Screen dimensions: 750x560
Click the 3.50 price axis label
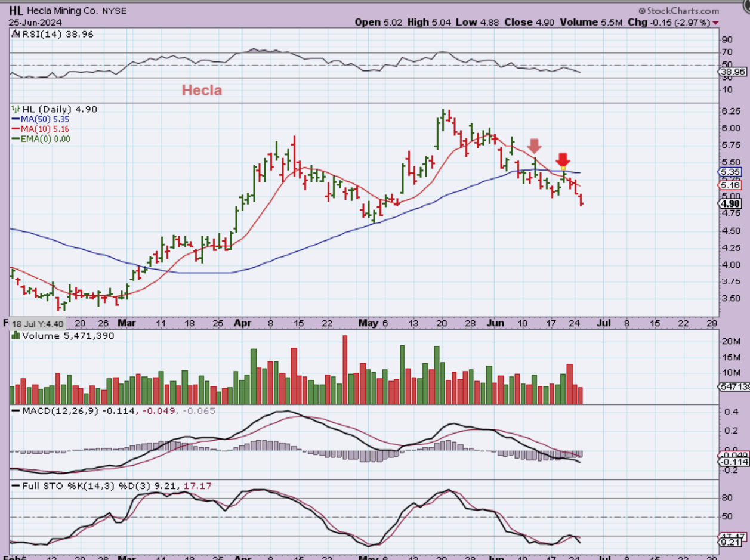(731, 298)
